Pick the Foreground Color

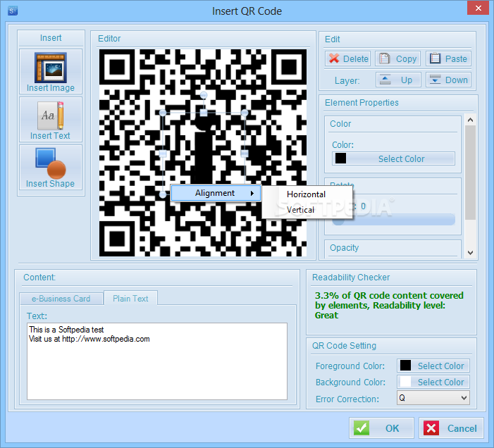point(433,366)
